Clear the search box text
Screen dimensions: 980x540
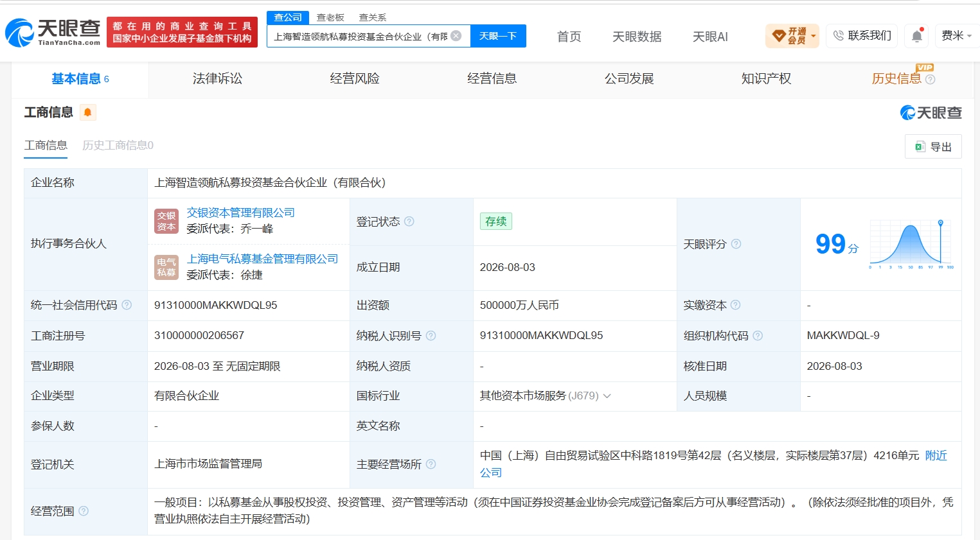click(456, 36)
